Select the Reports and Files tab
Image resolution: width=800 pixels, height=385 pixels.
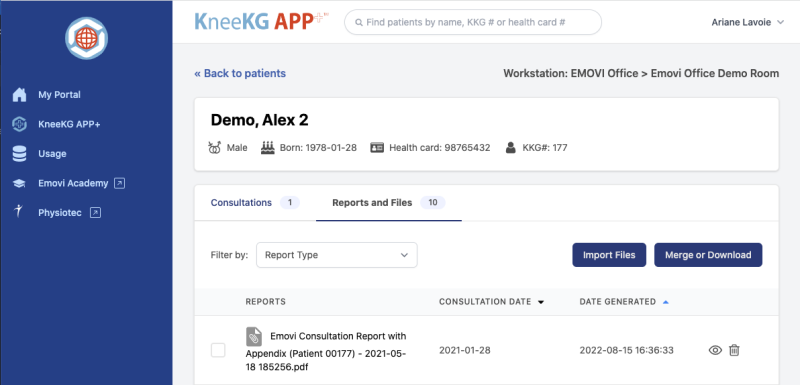[x=389, y=202]
